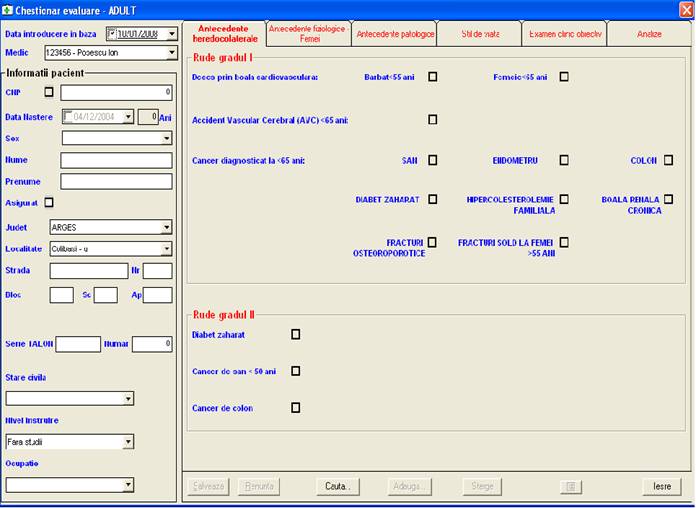The image size is (696, 508).
Task: Check Cancer de colon under Rude gradul II
Action: click(295, 408)
